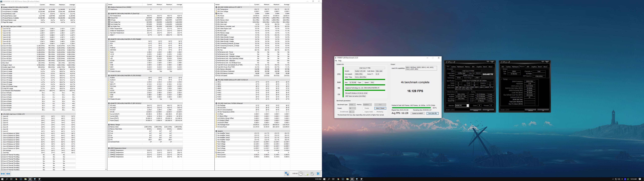644x181 pixels.
Task: Open the network icon in system tray
Action: pyautogui.click(x=616, y=179)
